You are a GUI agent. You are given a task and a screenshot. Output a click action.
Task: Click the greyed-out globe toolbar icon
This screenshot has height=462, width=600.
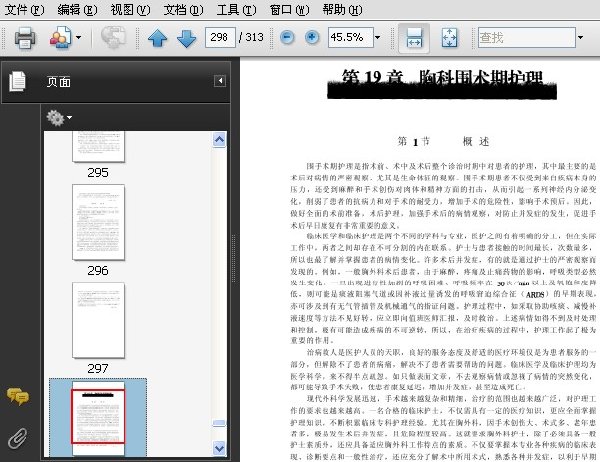[113, 37]
